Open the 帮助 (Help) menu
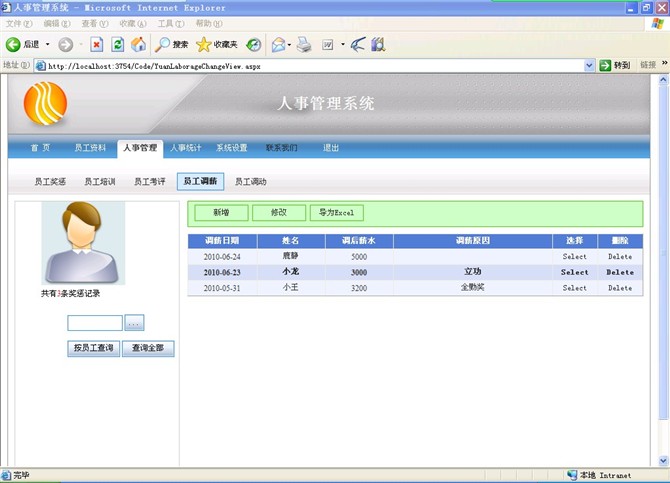The width and height of the screenshot is (670, 483). click(x=209, y=24)
